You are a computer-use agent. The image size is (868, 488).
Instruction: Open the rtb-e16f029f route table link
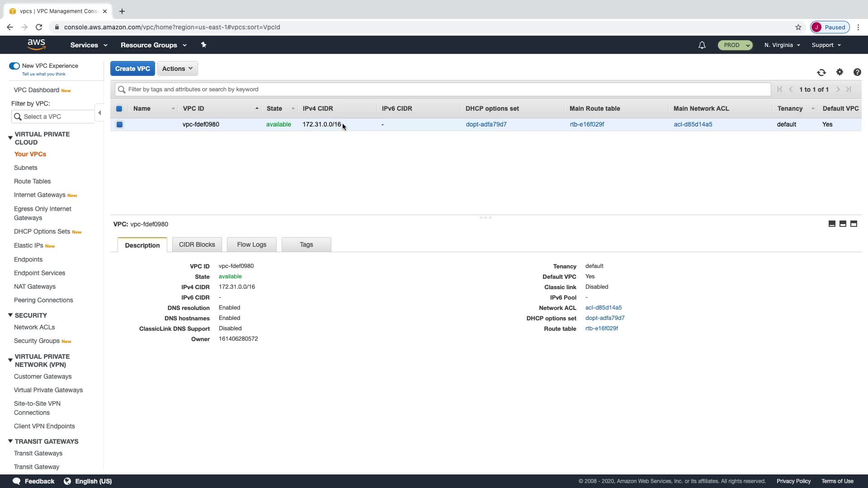(587, 124)
